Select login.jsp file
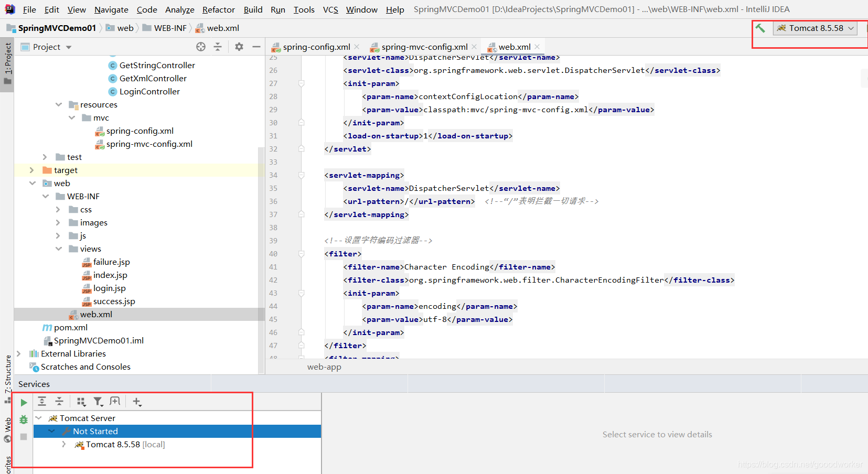 coord(109,288)
